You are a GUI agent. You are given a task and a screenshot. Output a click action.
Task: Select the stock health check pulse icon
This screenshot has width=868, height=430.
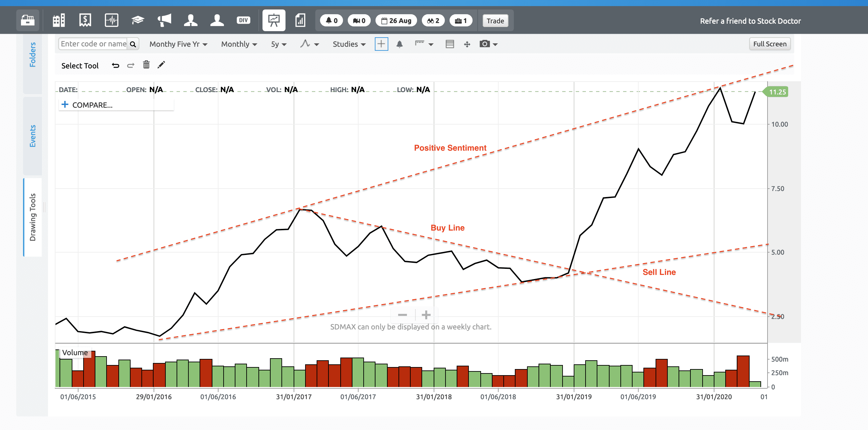(x=112, y=20)
